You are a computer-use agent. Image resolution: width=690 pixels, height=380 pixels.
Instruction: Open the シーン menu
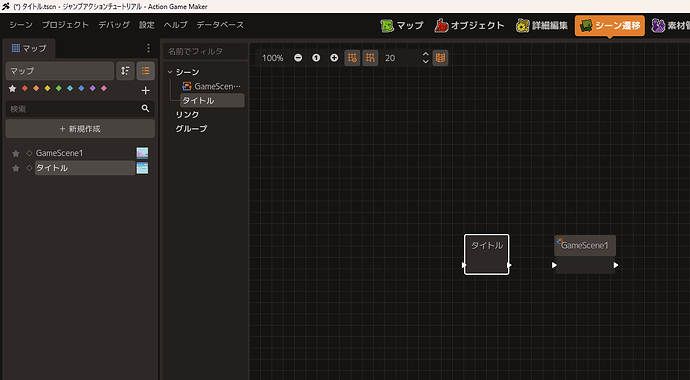21,25
